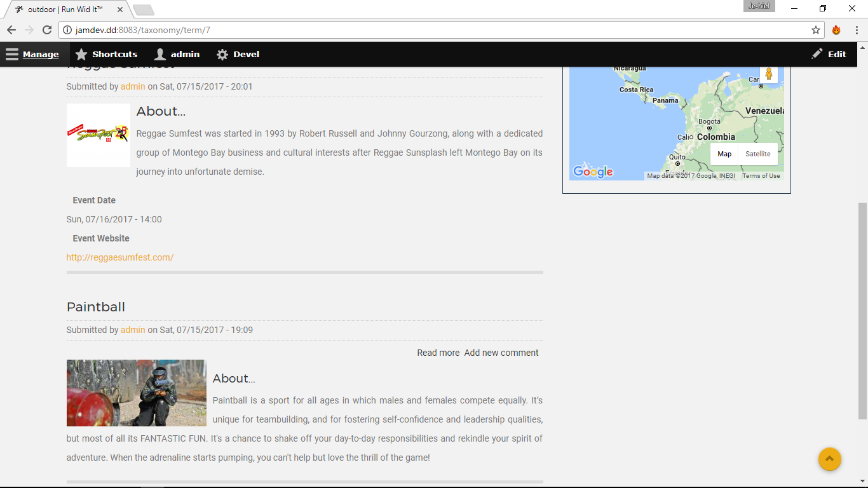This screenshot has height=488, width=868.
Task: Click the Reggae Sumfest About heading
Action: tap(161, 111)
